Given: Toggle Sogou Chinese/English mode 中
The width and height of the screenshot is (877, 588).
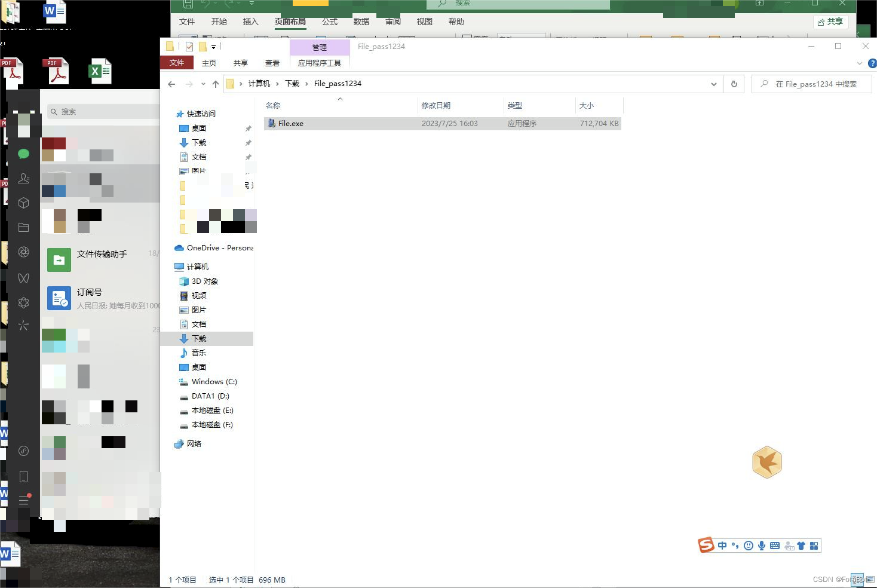Looking at the screenshot, I should pos(722,546).
